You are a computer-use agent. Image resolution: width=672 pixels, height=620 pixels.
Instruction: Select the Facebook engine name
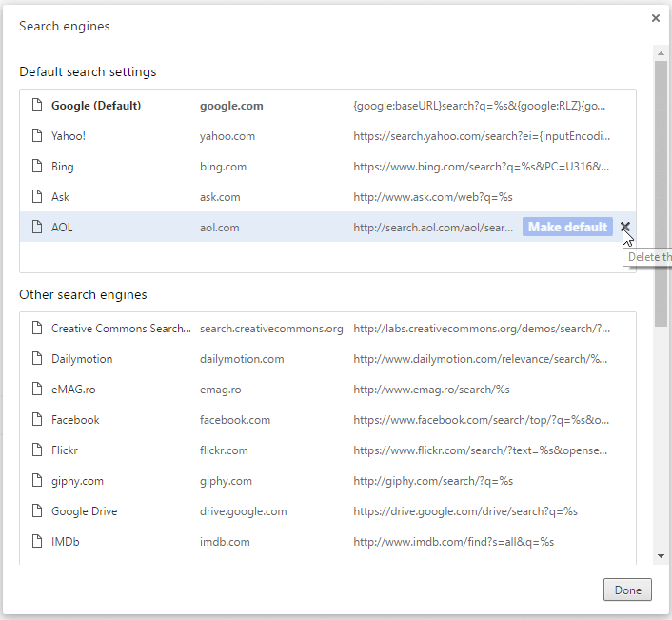tap(75, 420)
